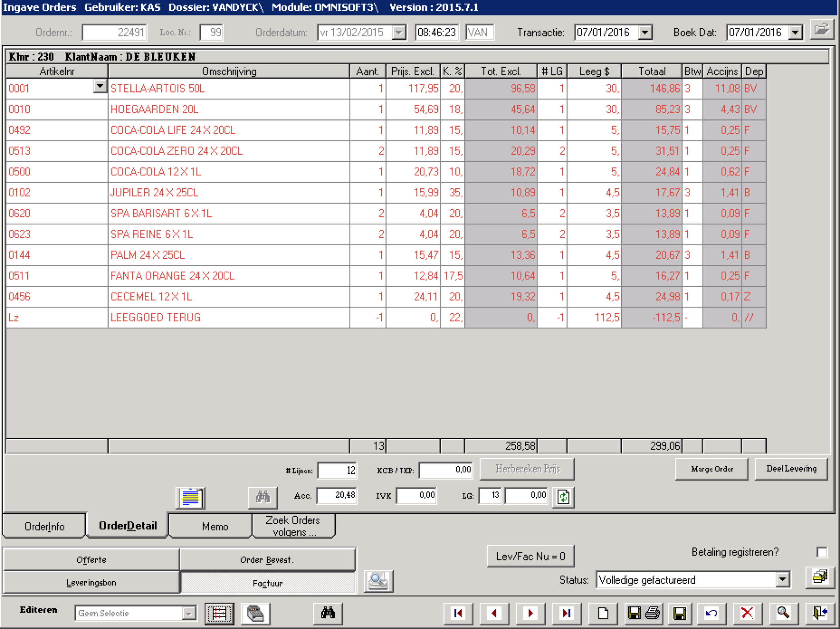This screenshot has width=840, height=629.
Task: Open the Boek Dat date dropdown
Action: point(795,32)
